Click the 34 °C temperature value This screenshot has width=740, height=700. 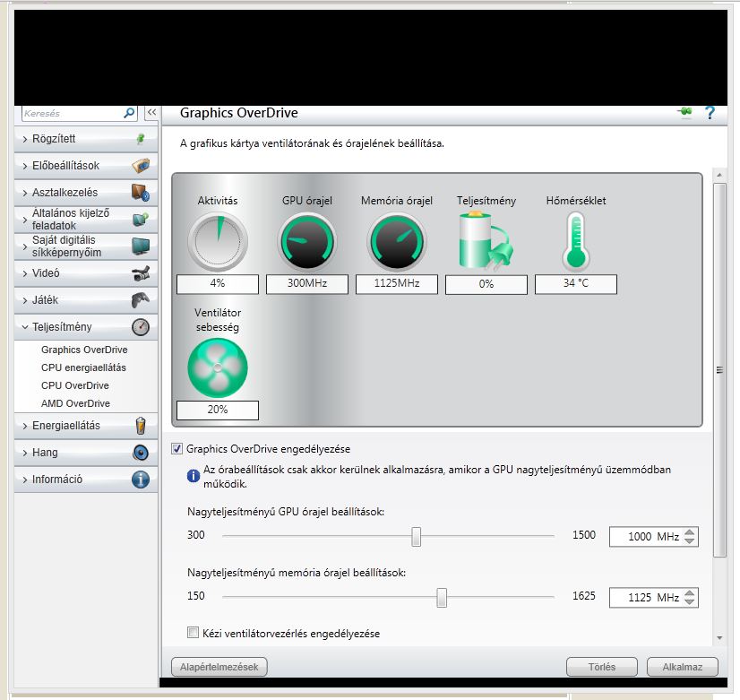[576, 284]
